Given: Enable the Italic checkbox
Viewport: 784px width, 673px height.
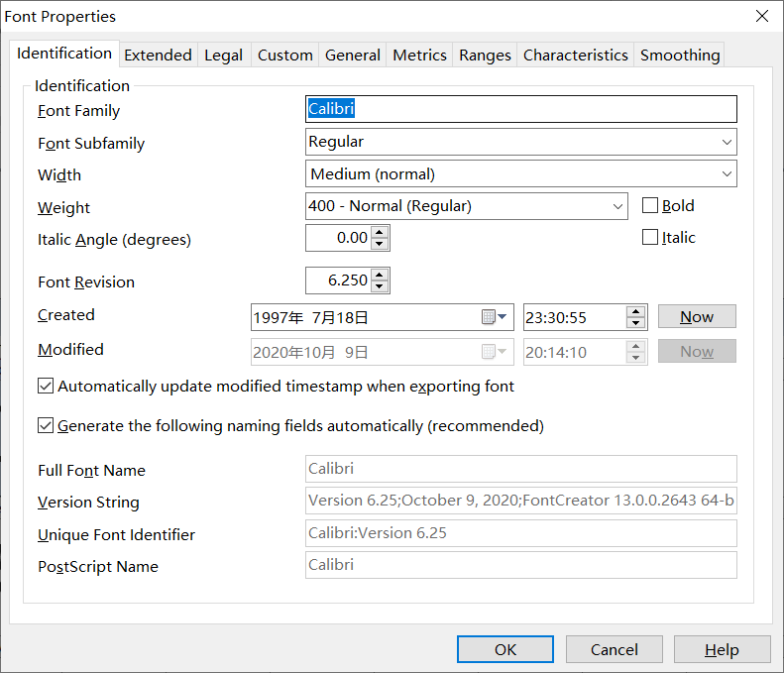Looking at the screenshot, I should click(x=650, y=237).
